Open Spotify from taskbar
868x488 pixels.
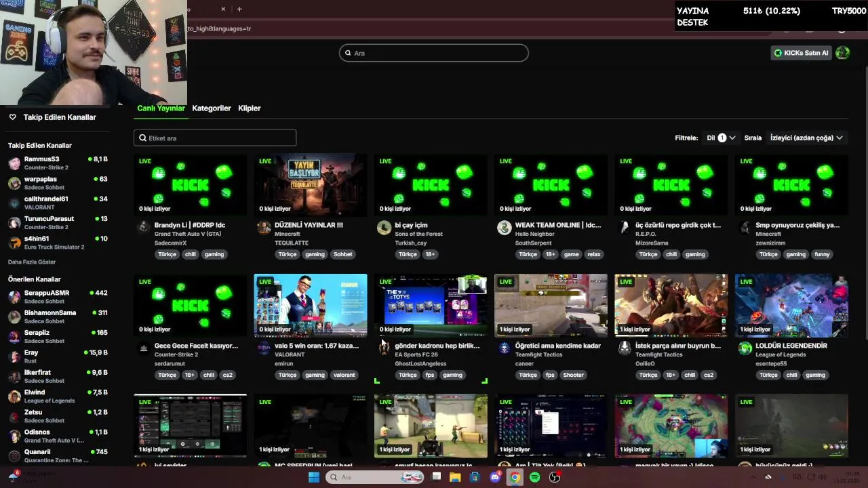534,477
